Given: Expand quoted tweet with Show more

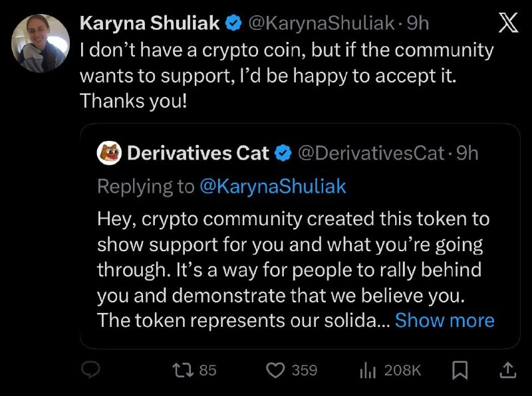Looking at the screenshot, I should pos(444,320).
